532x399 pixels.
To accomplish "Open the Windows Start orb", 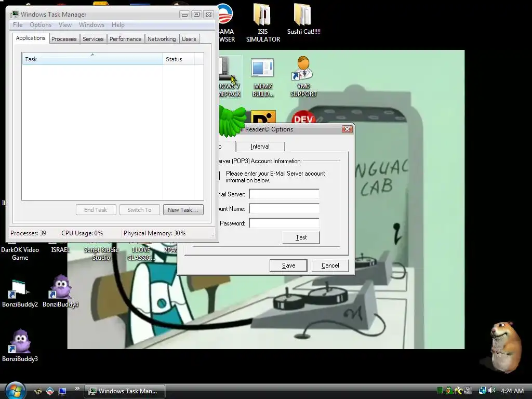I will tap(15, 391).
